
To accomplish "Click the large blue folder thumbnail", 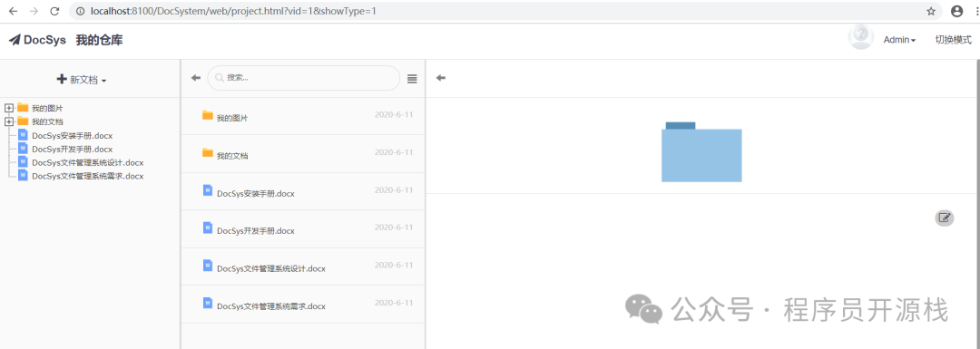I will [x=701, y=151].
